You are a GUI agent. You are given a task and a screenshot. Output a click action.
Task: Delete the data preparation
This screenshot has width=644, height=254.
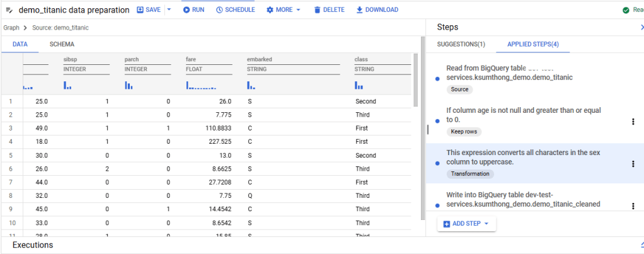(329, 10)
